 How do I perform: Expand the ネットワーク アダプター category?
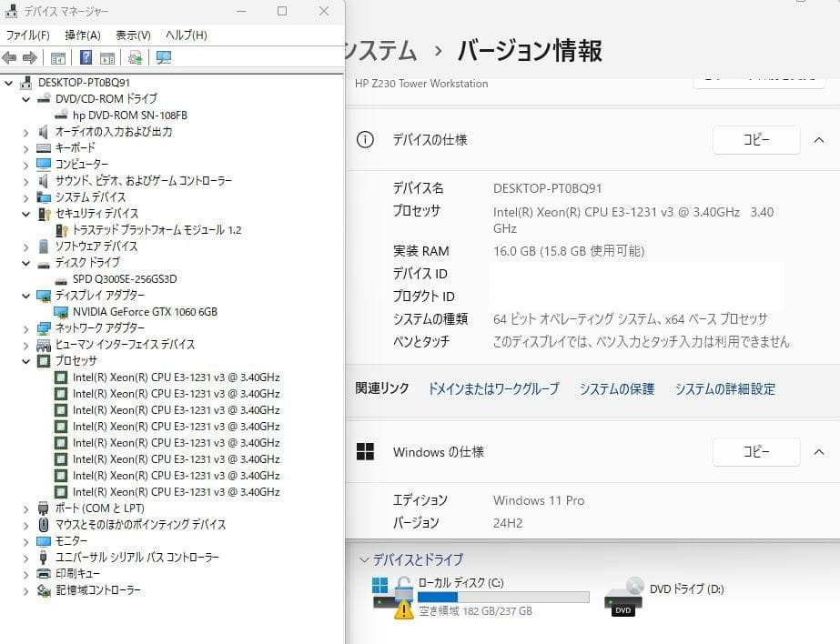(25, 328)
